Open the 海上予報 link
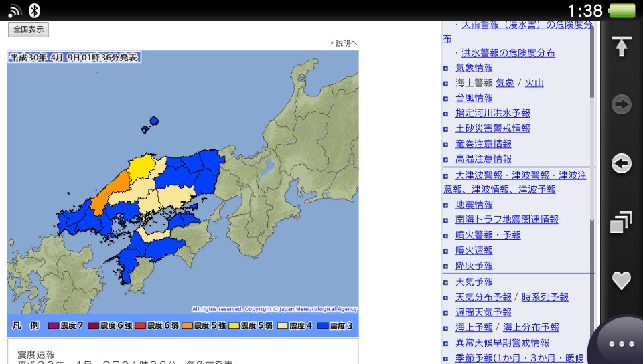643x364 pixels. pos(474,328)
